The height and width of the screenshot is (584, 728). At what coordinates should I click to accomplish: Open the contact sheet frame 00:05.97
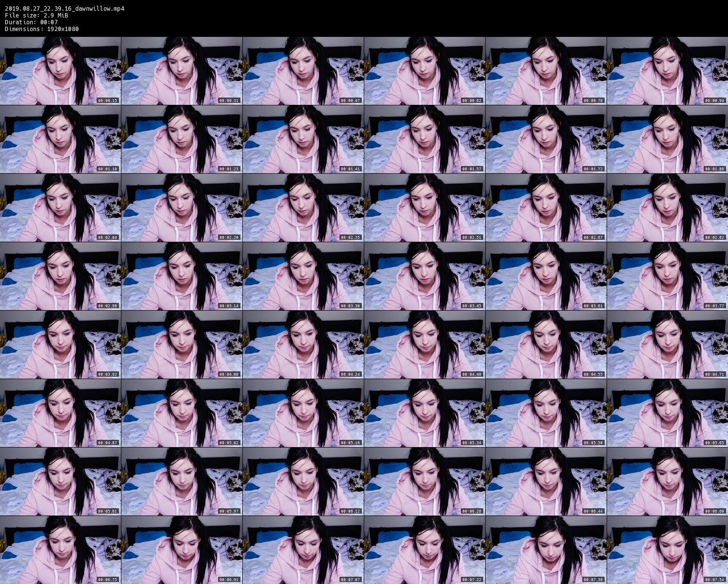tap(182, 482)
